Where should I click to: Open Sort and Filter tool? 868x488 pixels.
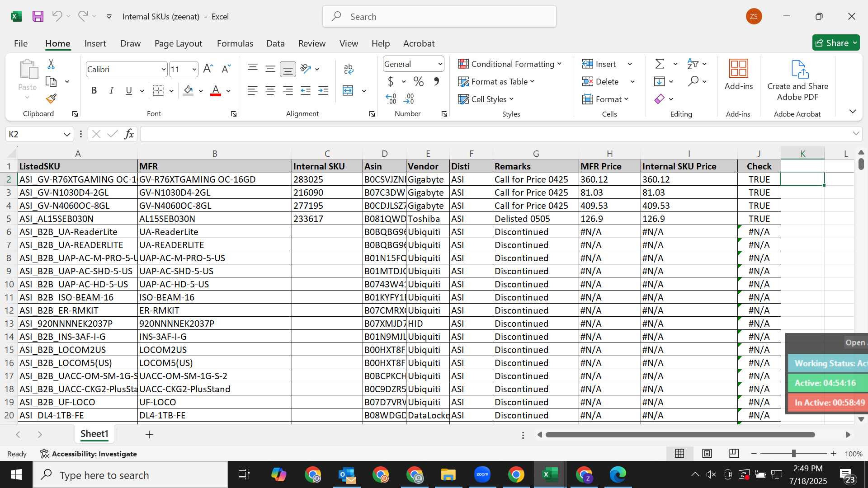[693, 64]
